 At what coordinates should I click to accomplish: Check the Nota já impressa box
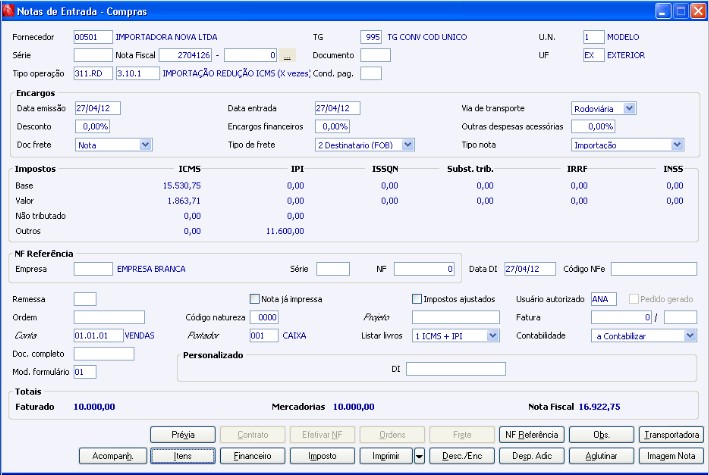(254, 298)
